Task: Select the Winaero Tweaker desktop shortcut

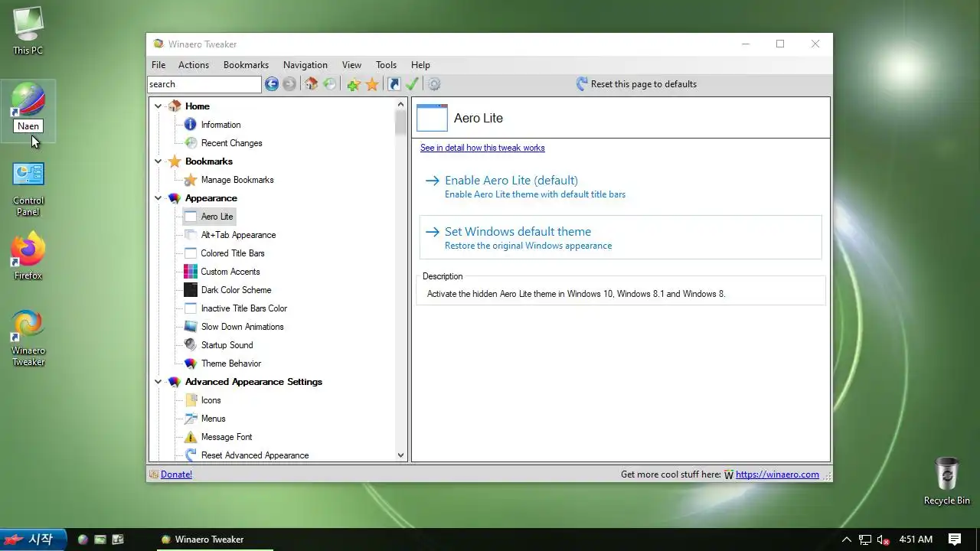Action: pos(28,337)
